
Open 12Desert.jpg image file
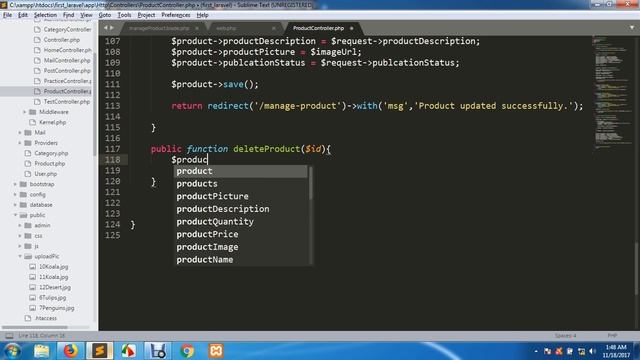(x=55, y=287)
